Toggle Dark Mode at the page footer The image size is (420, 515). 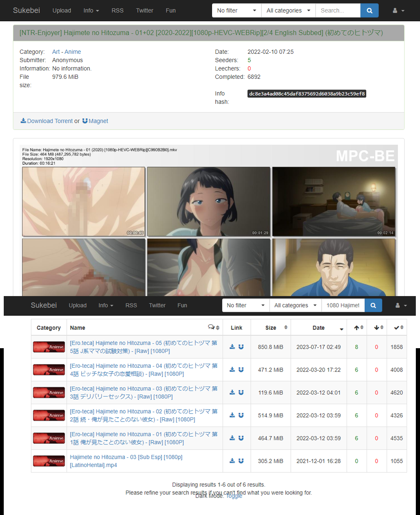coord(234,496)
